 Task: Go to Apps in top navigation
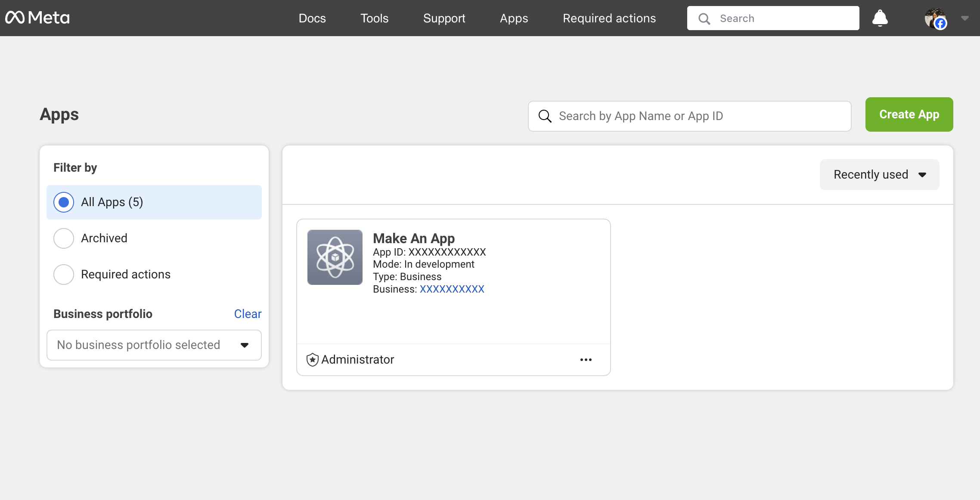click(514, 18)
